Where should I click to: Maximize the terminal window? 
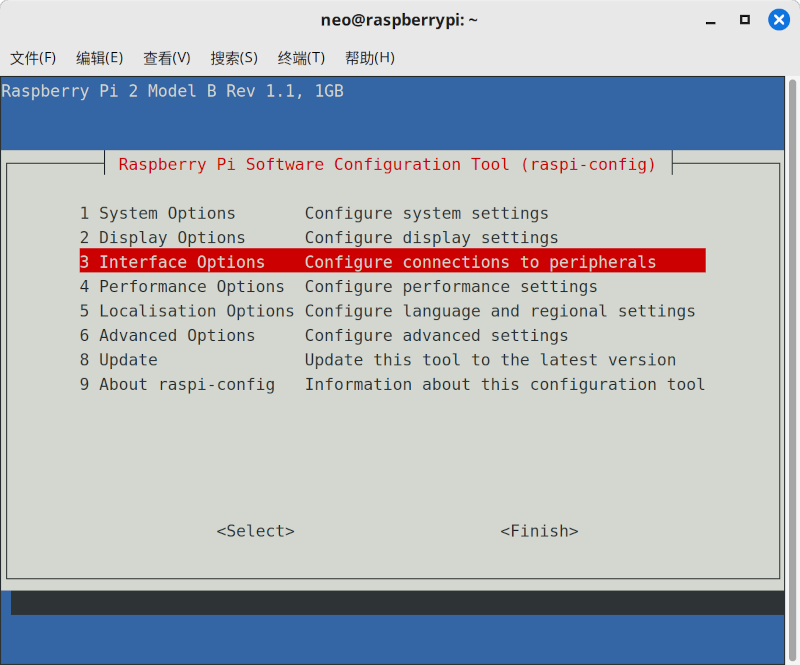[745, 20]
